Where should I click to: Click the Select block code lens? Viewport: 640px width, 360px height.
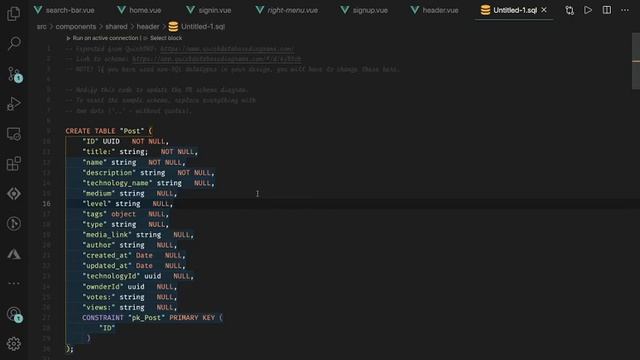[166, 38]
